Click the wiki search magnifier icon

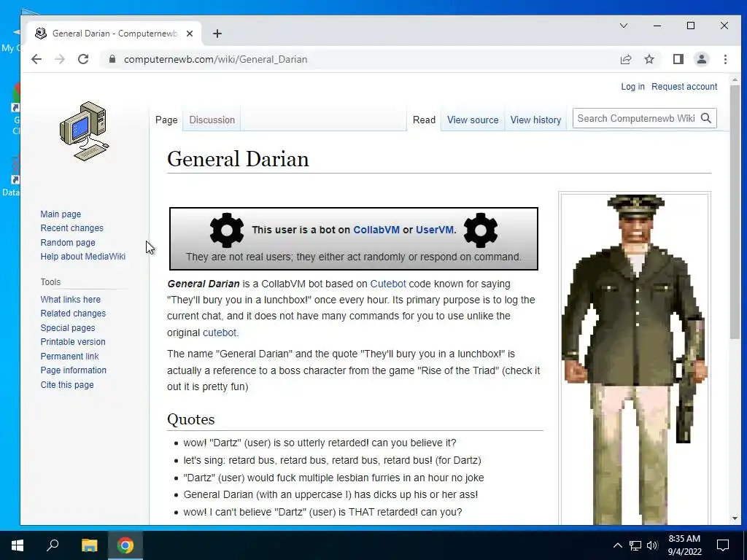[x=705, y=118]
